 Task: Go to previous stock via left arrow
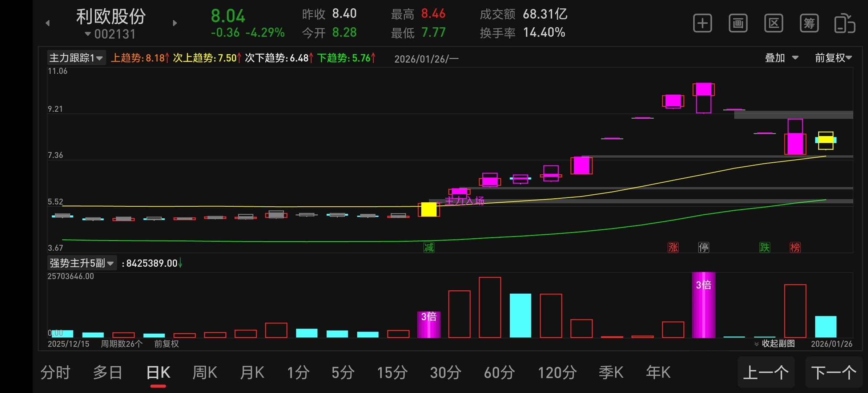tap(48, 23)
